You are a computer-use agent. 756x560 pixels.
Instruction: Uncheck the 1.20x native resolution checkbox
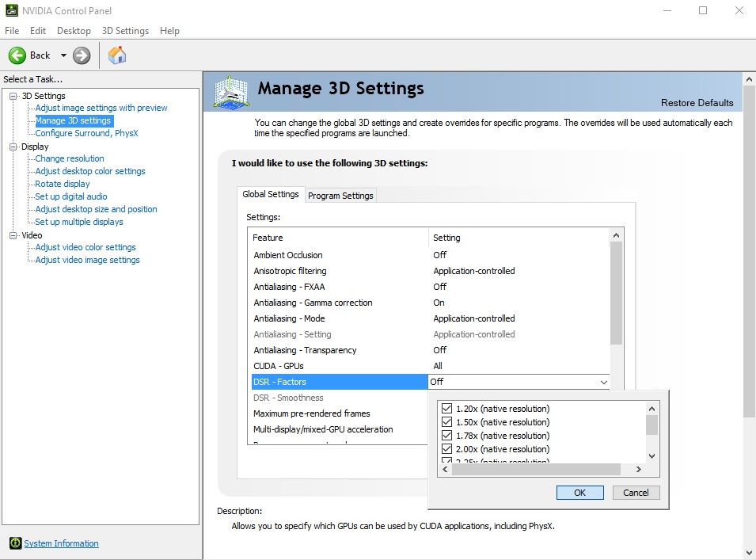pos(447,409)
